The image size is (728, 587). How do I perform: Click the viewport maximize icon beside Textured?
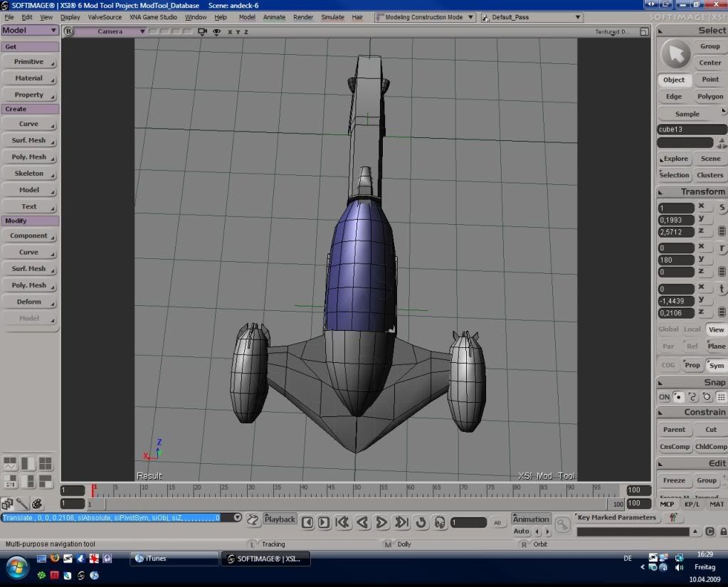(644, 31)
